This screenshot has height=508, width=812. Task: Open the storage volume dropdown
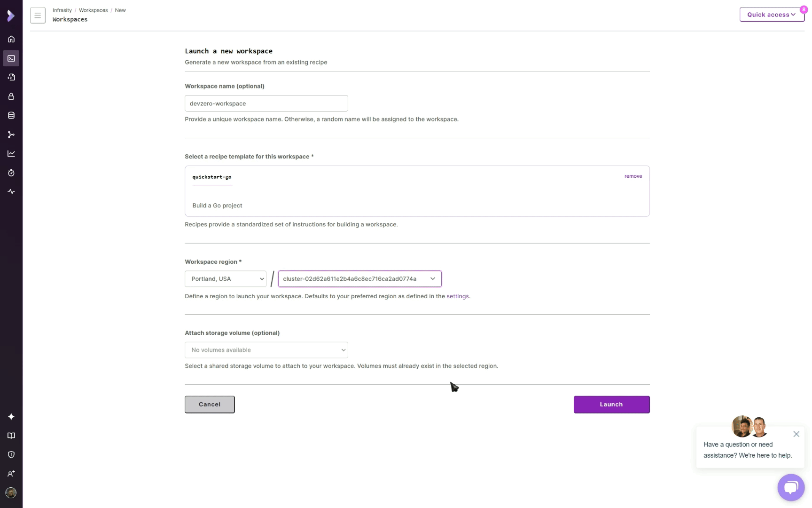pyautogui.click(x=266, y=350)
